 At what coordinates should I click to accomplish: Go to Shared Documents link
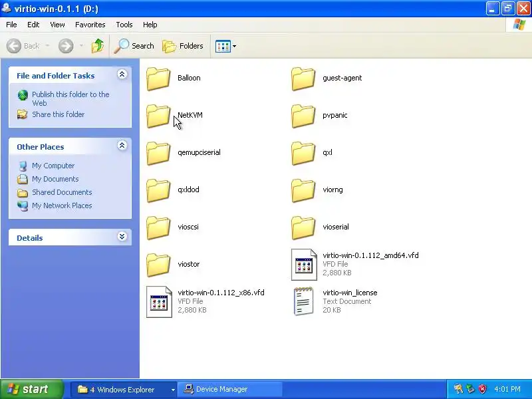click(62, 192)
